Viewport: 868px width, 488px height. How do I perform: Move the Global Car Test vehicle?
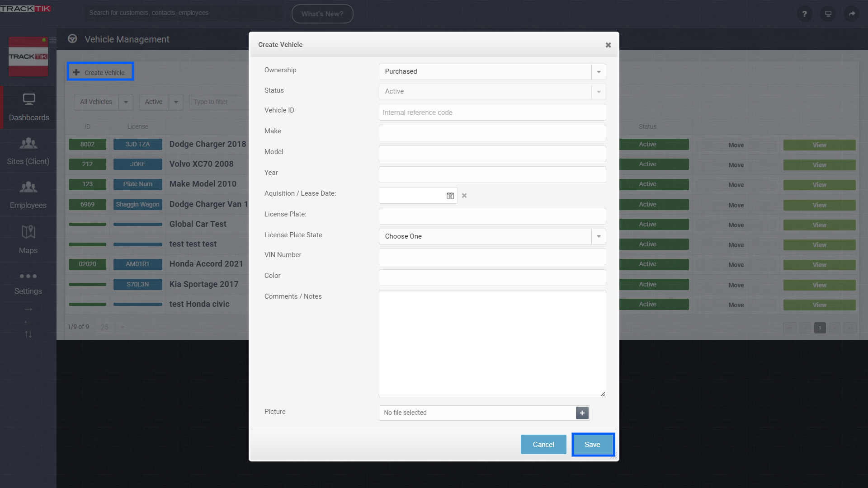736,225
